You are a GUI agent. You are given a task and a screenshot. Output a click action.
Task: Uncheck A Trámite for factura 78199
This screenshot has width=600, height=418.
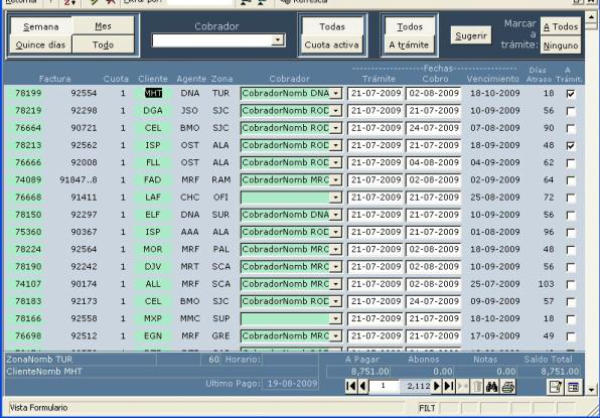coord(571,93)
